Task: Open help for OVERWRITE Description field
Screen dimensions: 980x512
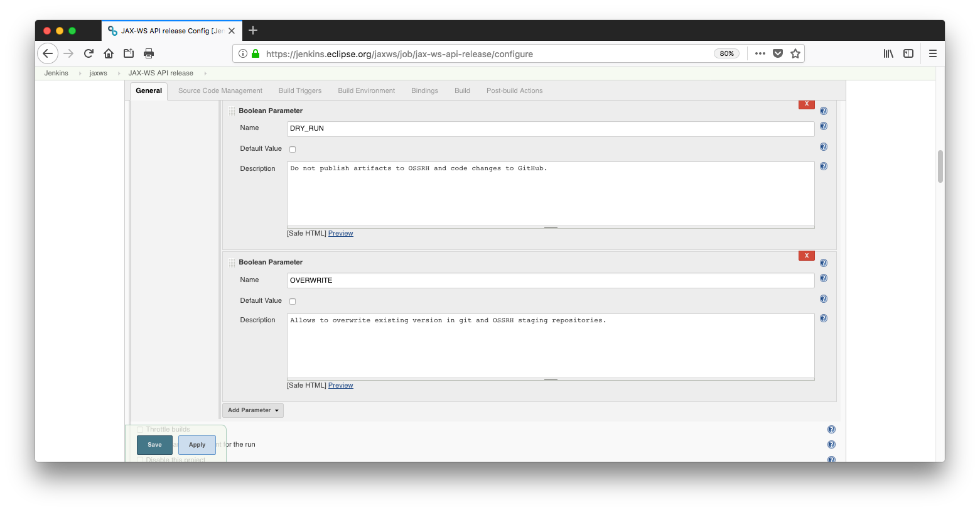Action: tap(824, 319)
